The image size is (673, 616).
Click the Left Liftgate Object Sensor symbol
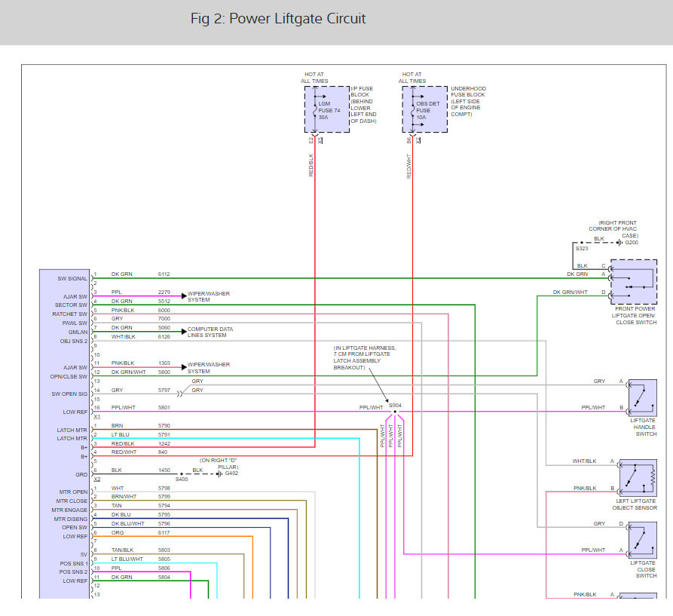[638, 478]
